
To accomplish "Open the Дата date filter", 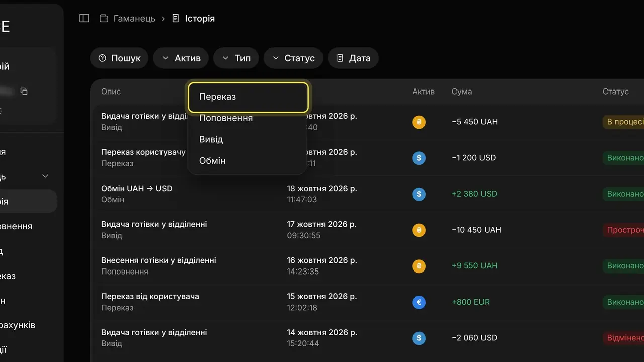I will (x=353, y=58).
